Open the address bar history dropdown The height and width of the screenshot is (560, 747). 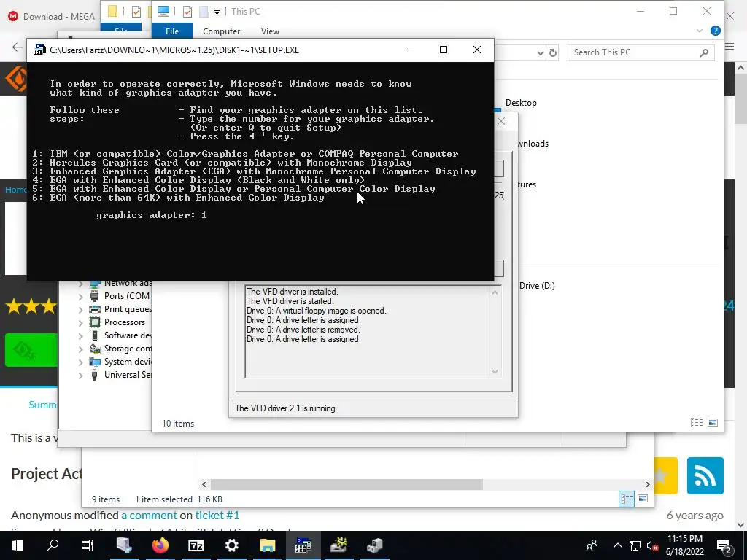coord(541,52)
